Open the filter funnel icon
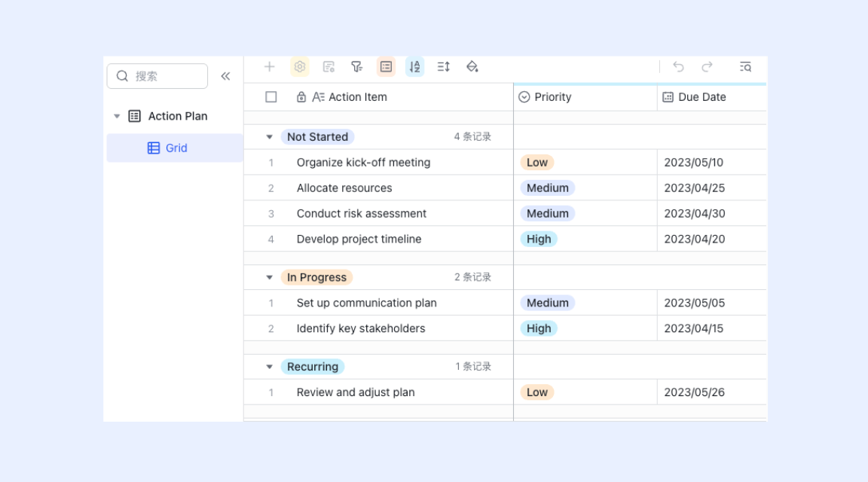This screenshot has width=868, height=482. (x=357, y=67)
